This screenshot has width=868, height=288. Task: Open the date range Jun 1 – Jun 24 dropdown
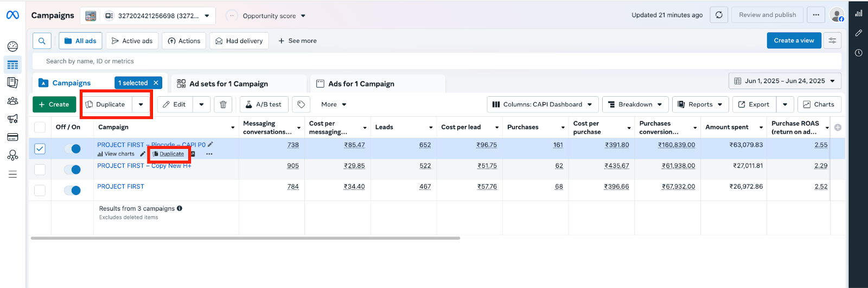[785, 81]
